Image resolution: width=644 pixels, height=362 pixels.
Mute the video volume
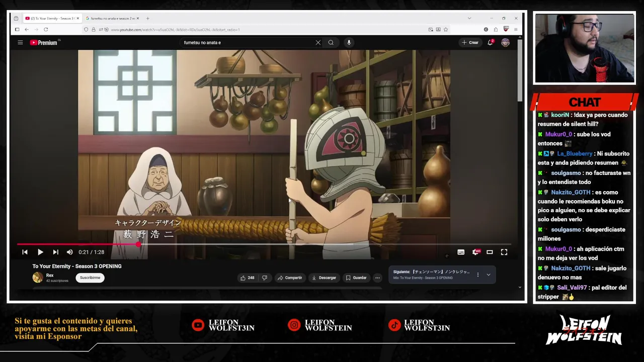tap(70, 252)
